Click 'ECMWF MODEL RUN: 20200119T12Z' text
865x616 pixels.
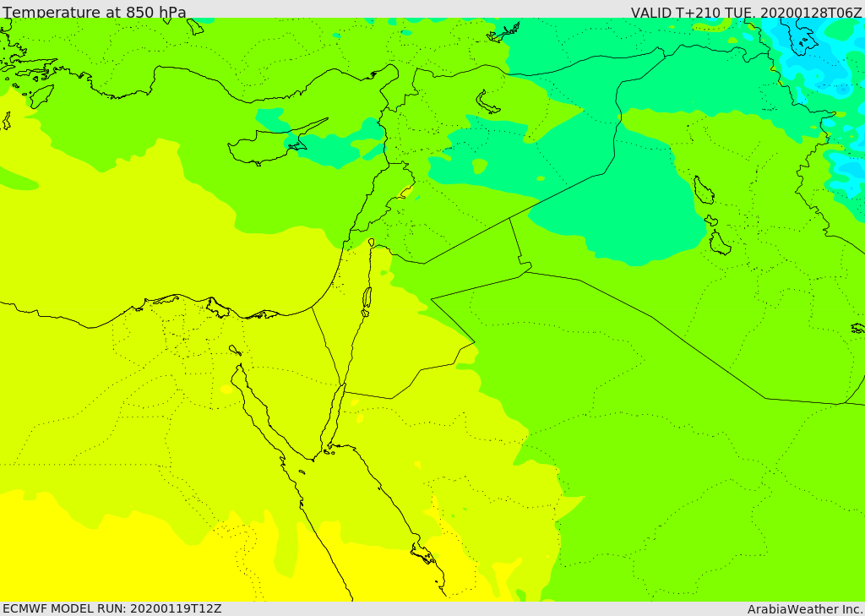click(112, 608)
